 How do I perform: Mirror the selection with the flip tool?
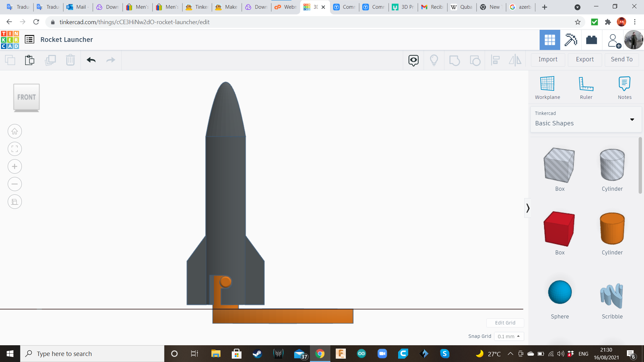(x=515, y=60)
